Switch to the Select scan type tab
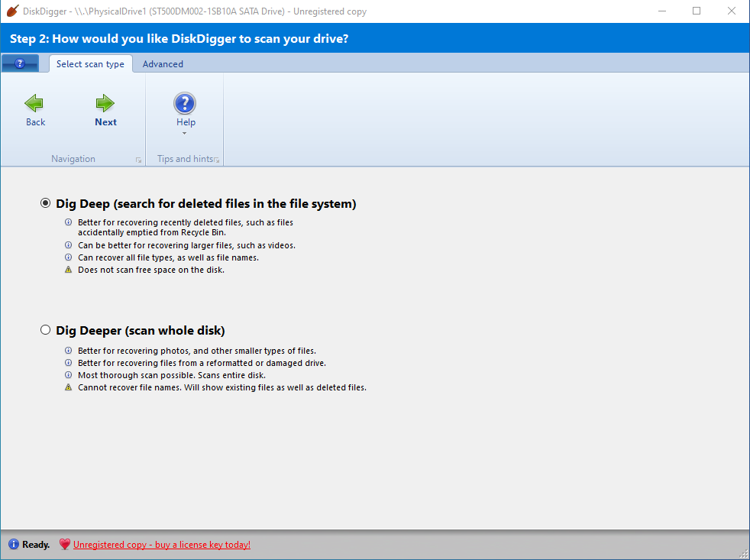 pyautogui.click(x=90, y=64)
